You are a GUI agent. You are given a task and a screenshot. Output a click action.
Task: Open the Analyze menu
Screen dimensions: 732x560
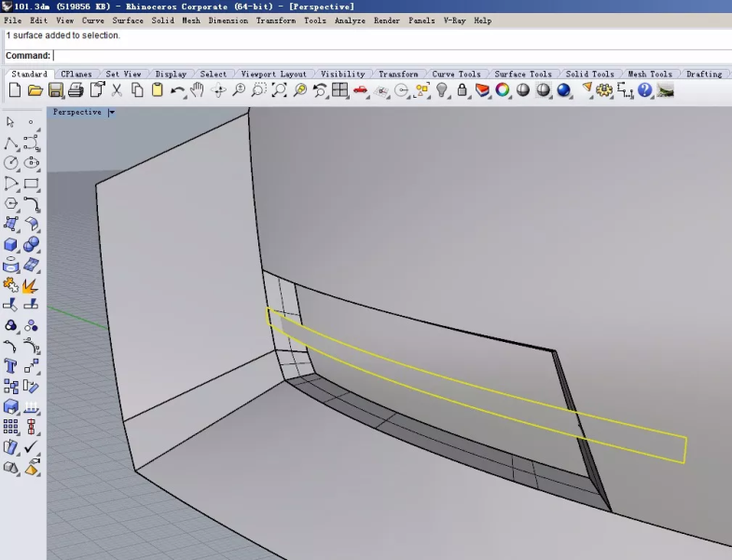[350, 20]
